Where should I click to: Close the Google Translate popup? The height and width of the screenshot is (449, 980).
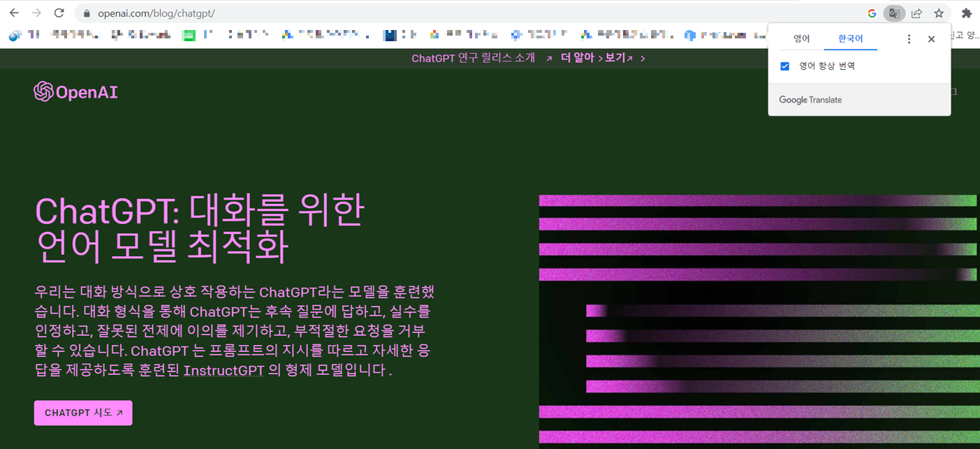coord(931,38)
